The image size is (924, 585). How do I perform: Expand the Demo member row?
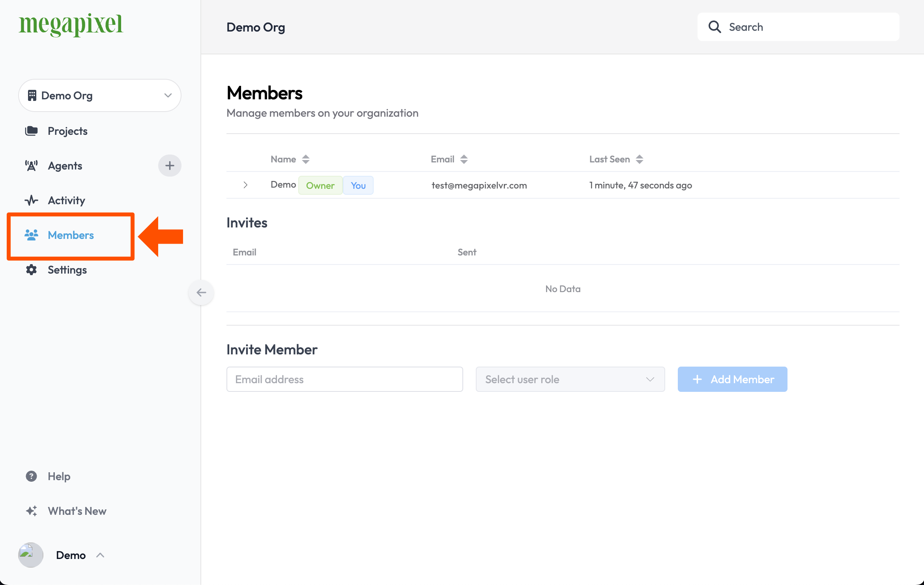pyautogui.click(x=245, y=184)
